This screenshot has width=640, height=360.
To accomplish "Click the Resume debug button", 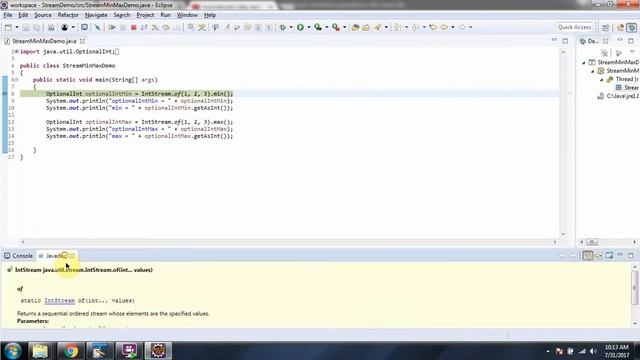I will coord(111,27).
